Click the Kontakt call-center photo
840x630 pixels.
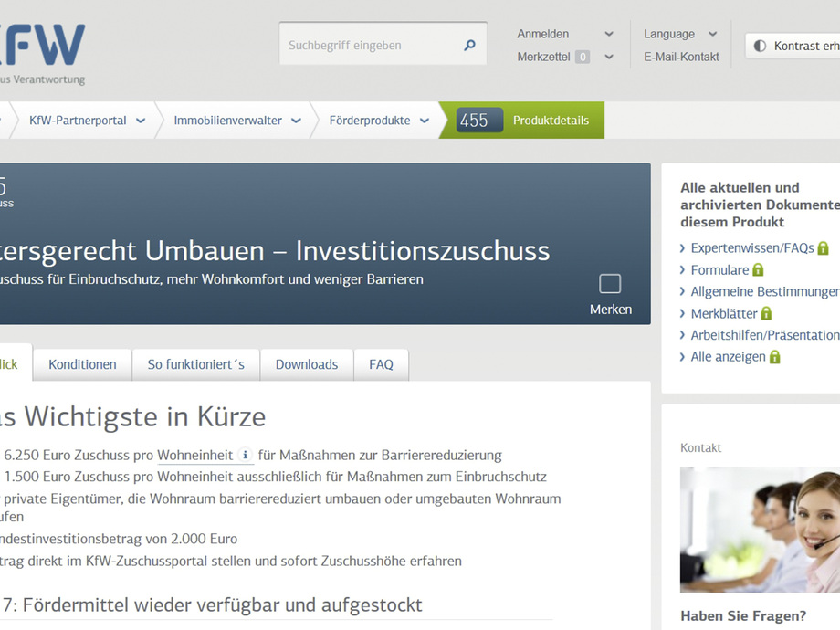coord(761,530)
